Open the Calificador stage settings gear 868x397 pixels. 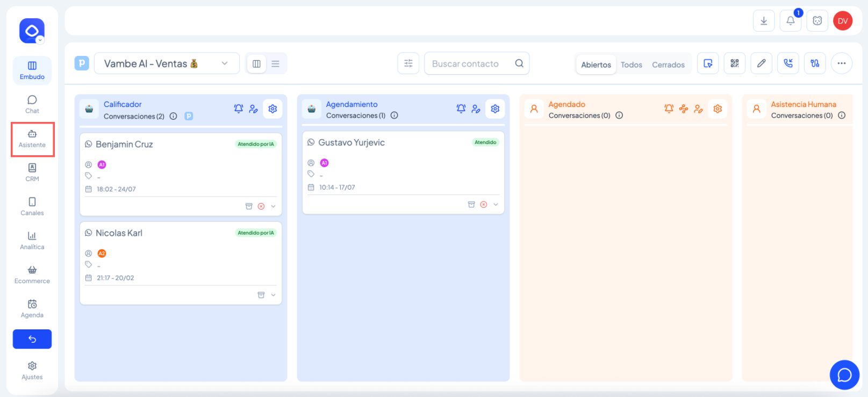coord(272,109)
